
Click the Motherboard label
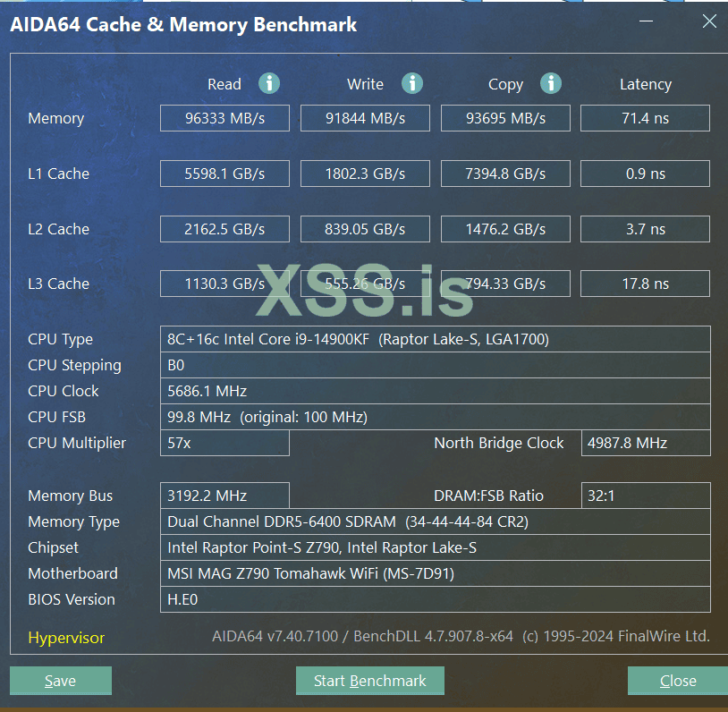pyautogui.click(x=73, y=573)
